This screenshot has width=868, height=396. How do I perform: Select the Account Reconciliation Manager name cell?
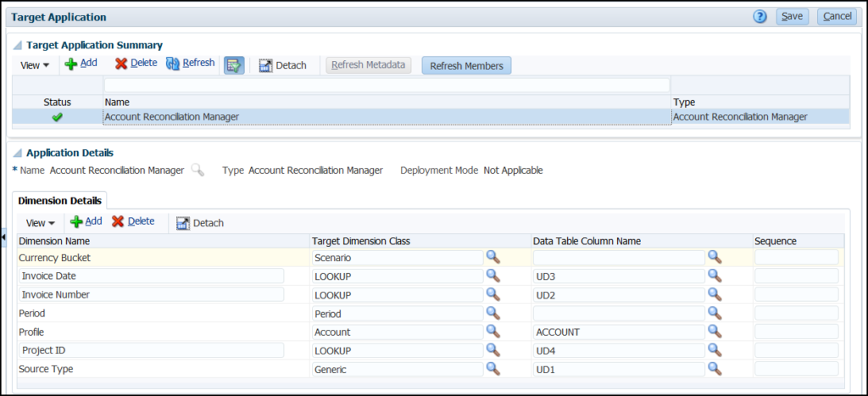[x=387, y=117]
